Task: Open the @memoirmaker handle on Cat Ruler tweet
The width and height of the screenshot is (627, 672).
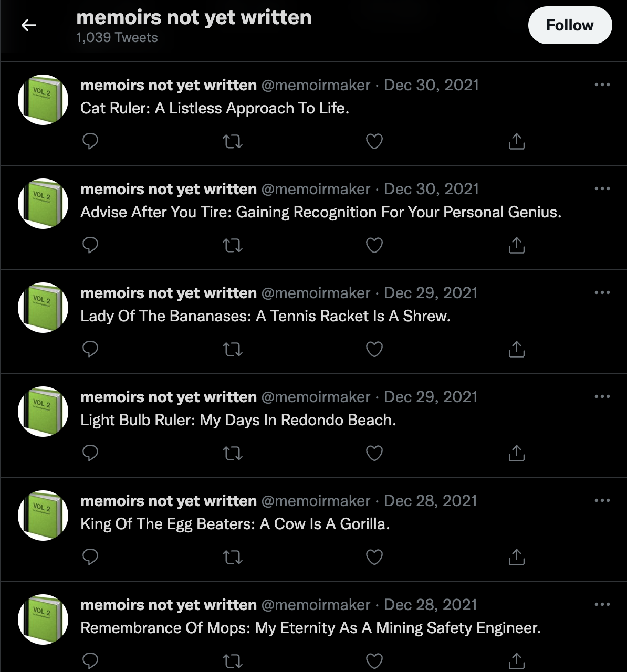Action: click(x=316, y=85)
